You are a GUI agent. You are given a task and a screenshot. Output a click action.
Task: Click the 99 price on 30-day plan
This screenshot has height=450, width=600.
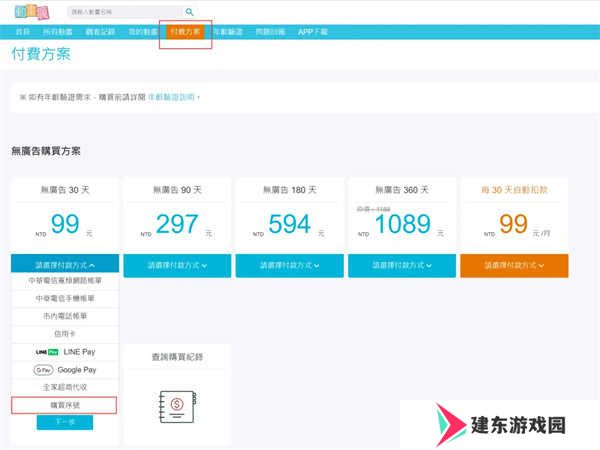tap(65, 224)
